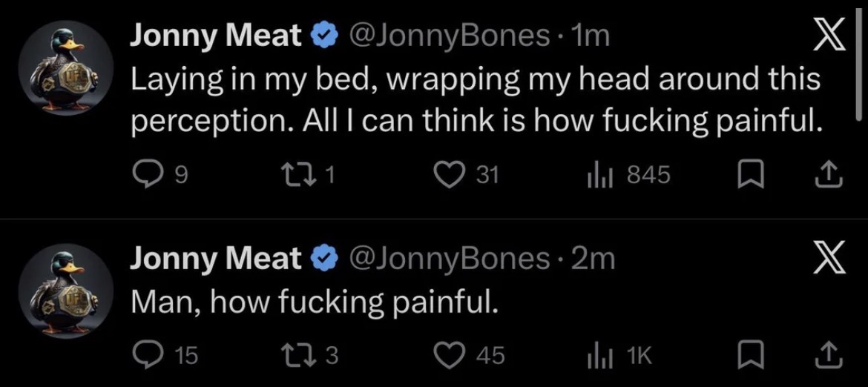Like the tweet with 45 likes
The height and width of the screenshot is (387, 868).
click(450, 356)
